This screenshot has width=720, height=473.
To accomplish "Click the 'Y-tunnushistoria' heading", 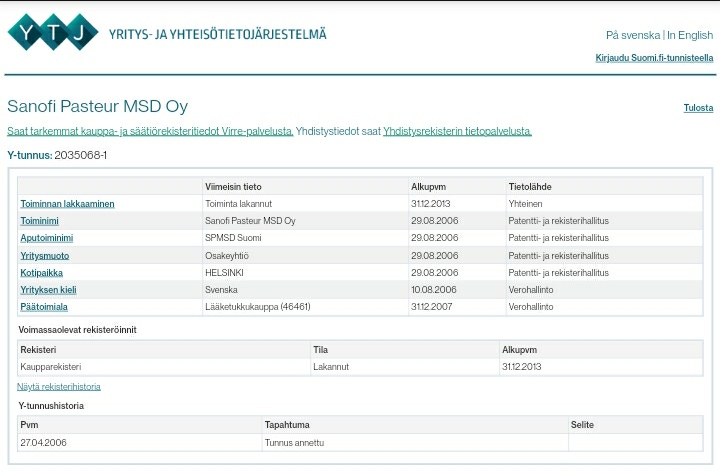I will point(51,406).
